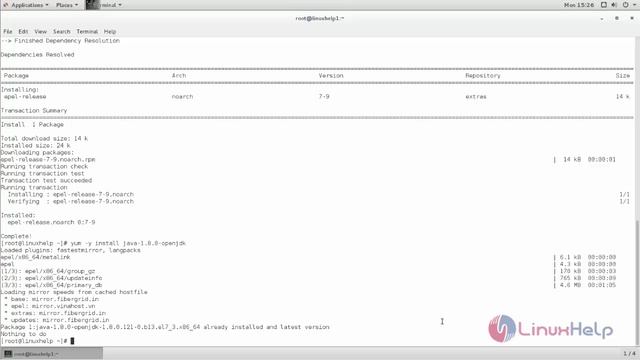Click the clock showing Mon 15:26
This screenshot has height=360, width=640.
(579, 5)
